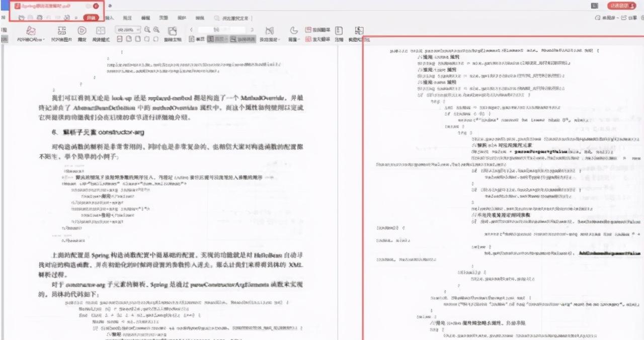Open the Page tab
This screenshot has width=644, height=340.
pyautogui.click(x=164, y=18)
